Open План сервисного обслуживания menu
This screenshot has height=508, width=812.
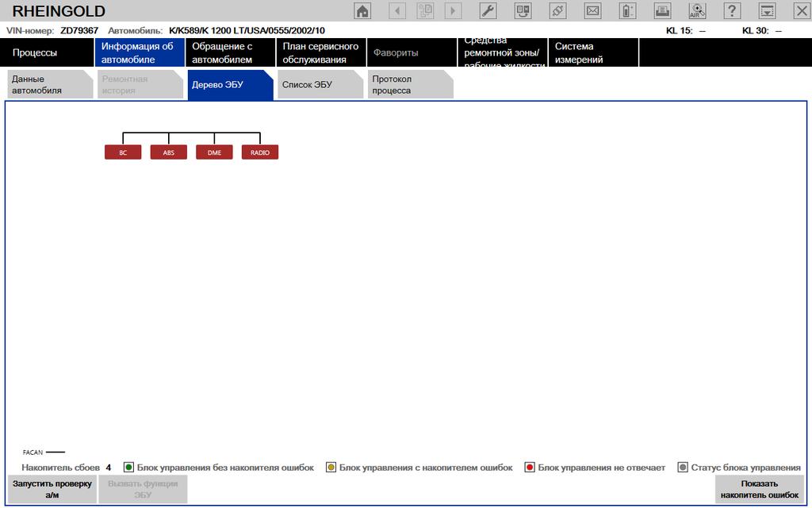click(x=320, y=52)
